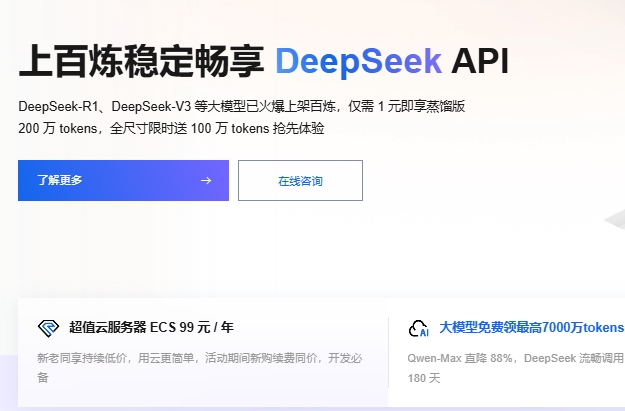
Task: Click the arrow icon in 了解更多 button
Action: click(x=206, y=181)
